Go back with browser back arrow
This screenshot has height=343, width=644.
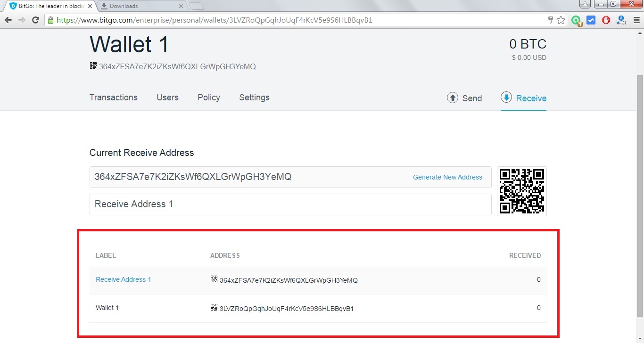click(x=8, y=20)
